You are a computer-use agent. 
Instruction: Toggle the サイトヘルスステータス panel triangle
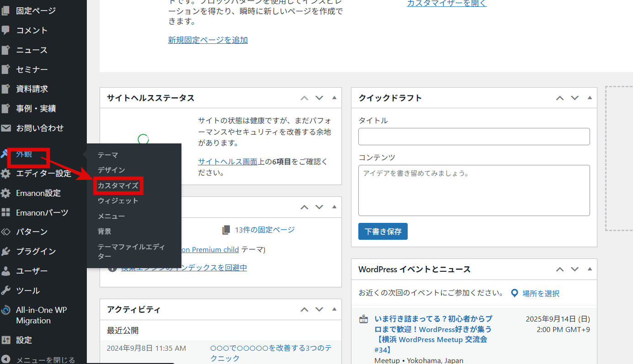(x=334, y=98)
